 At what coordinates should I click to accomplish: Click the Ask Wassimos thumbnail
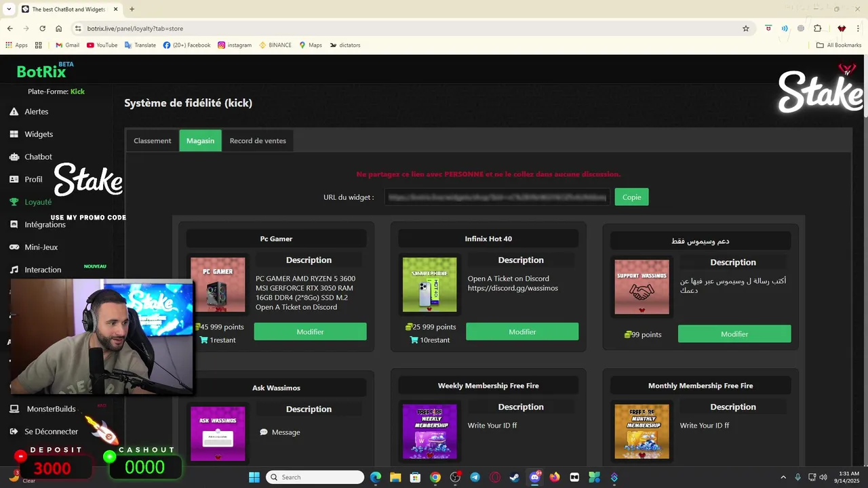point(218,434)
